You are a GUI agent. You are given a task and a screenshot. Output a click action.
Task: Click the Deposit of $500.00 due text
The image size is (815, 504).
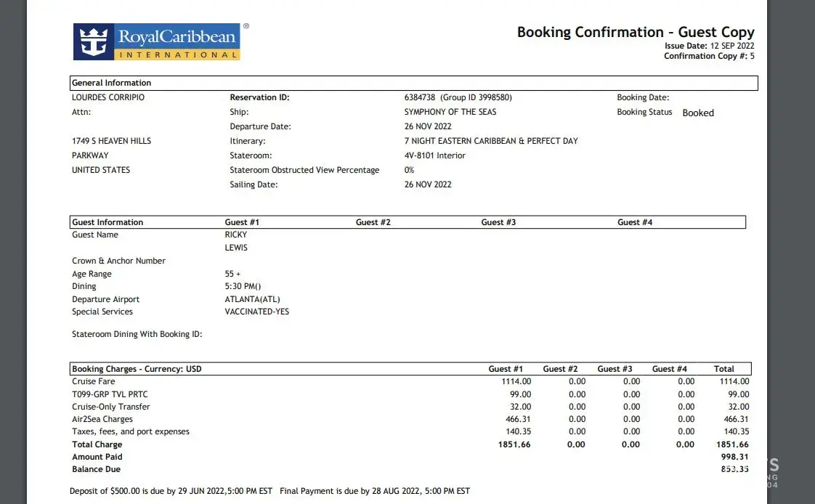(171, 491)
